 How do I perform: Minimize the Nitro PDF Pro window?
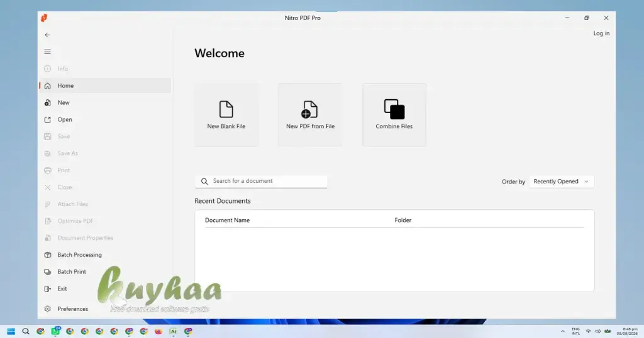coord(567,18)
